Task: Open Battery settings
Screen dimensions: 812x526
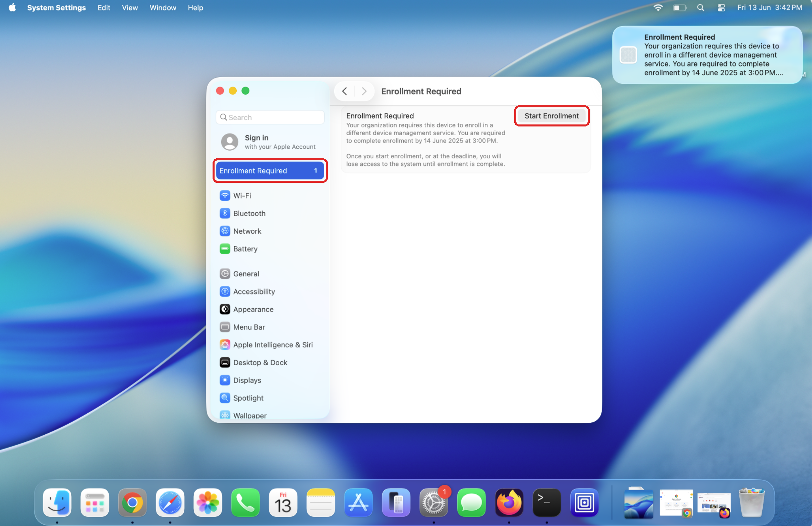Action: 270,249
